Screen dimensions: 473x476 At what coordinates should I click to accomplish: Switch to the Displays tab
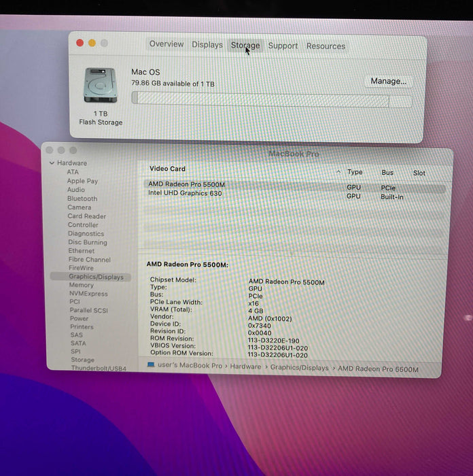pos(207,45)
